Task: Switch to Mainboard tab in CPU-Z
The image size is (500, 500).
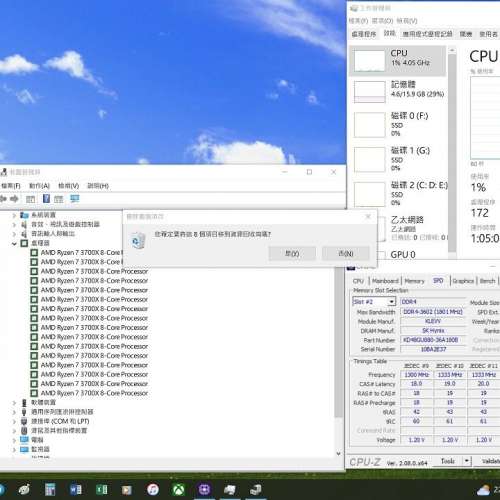Action: 385,281
